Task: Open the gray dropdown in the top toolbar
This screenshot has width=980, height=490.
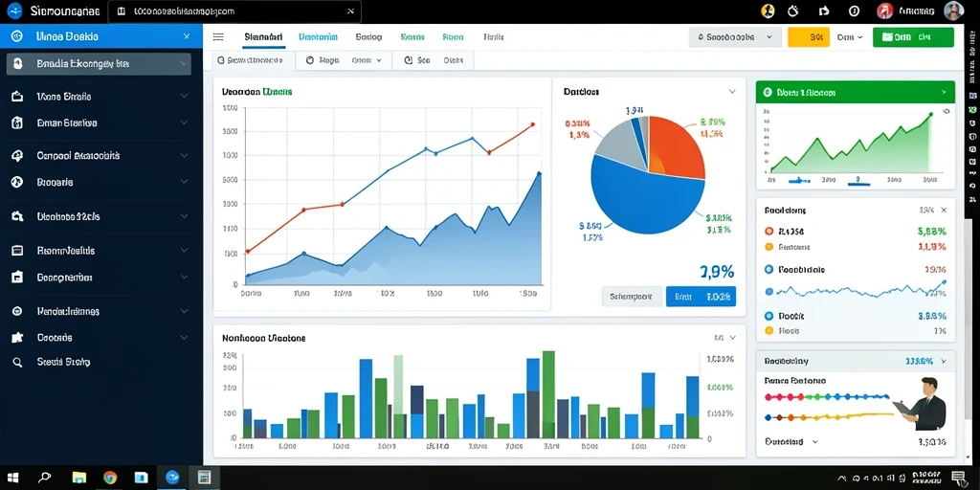Action: tap(735, 37)
